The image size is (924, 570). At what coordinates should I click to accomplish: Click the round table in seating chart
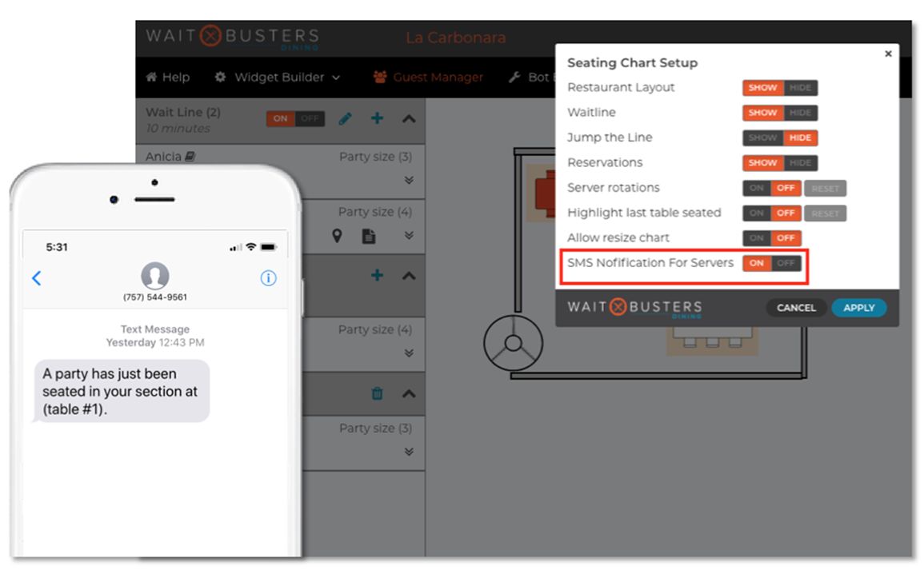(x=514, y=343)
